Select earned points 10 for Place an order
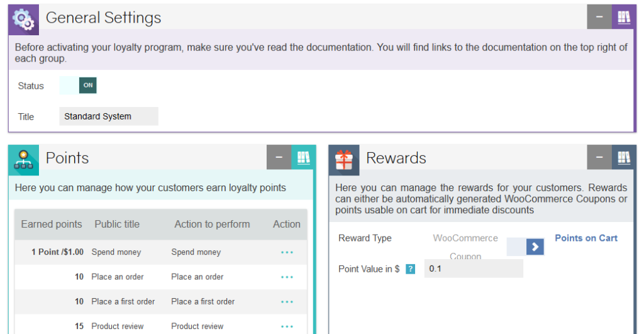 (79, 277)
